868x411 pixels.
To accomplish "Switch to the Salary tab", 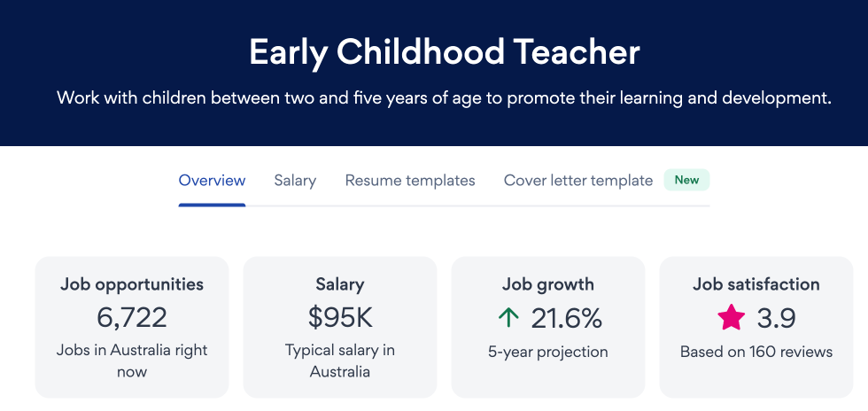I will point(295,181).
